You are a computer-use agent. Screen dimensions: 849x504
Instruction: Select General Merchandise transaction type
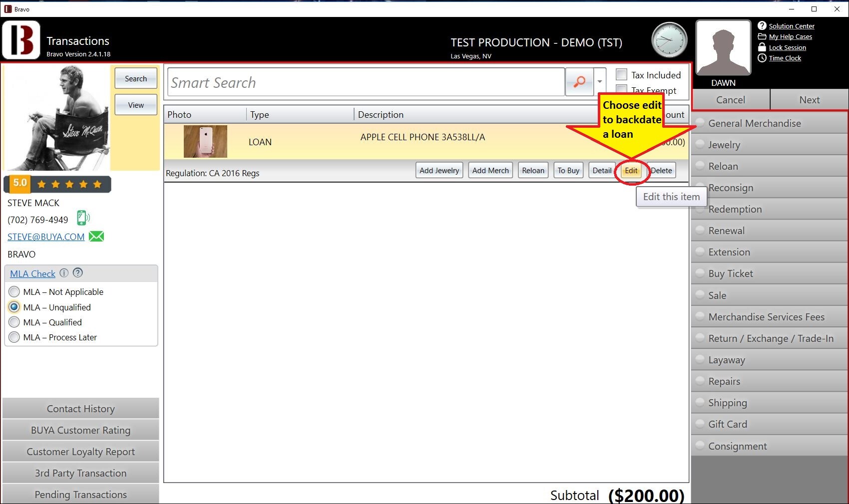point(770,123)
